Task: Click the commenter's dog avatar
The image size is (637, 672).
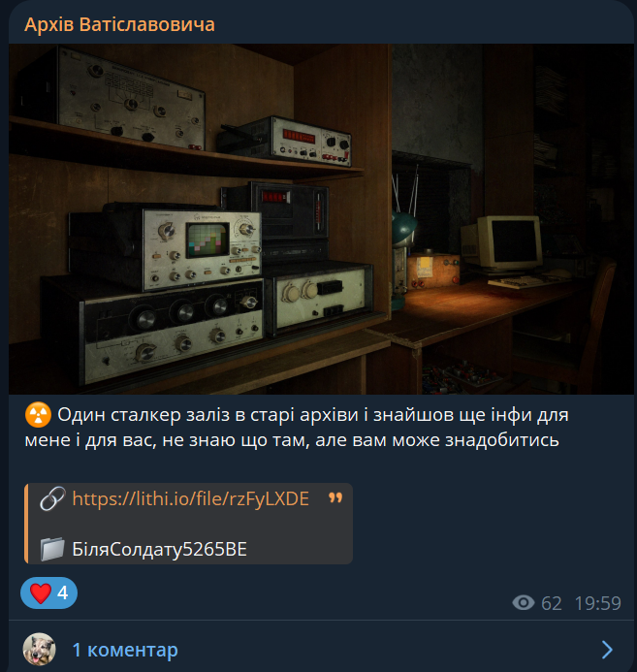Action: [39, 650]
